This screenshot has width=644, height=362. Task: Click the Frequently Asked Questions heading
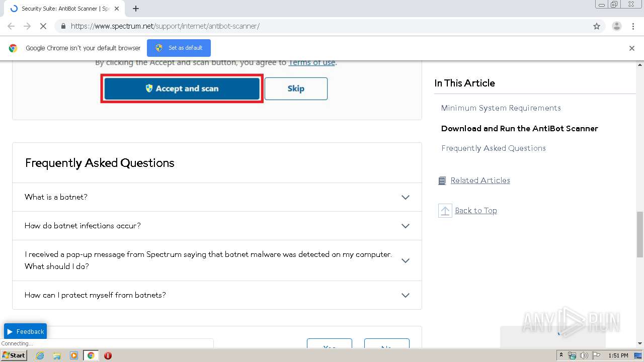tap(100, 163)
